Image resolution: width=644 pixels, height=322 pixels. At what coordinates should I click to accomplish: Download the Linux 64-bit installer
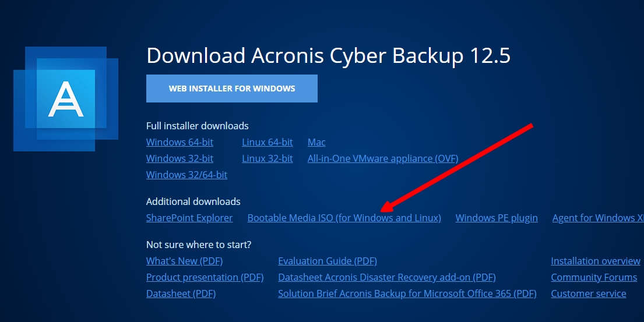click(268, 142)
